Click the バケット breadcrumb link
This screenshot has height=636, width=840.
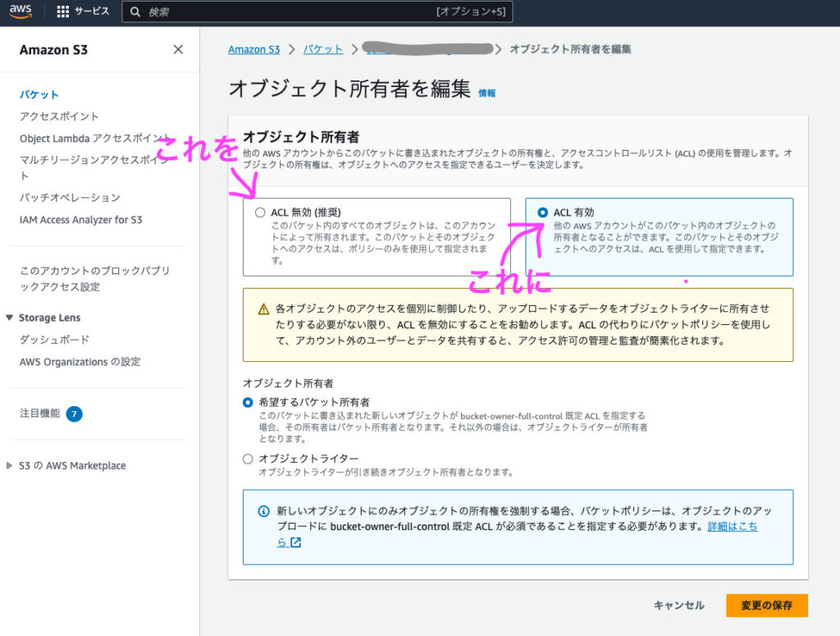click(323, 49)
